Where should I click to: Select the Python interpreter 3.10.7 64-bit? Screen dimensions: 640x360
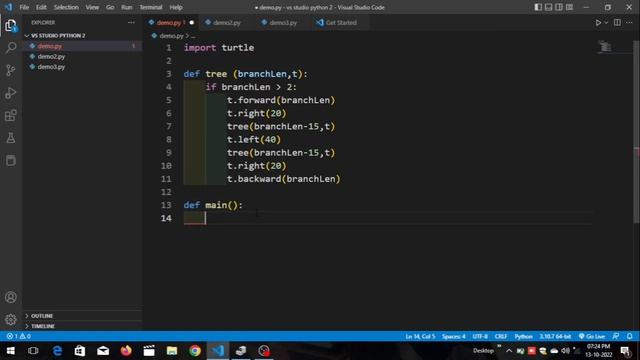(x=555, y=336)
